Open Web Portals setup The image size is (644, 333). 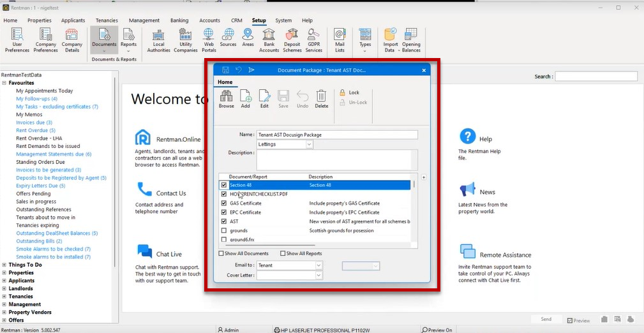[209, 40]
